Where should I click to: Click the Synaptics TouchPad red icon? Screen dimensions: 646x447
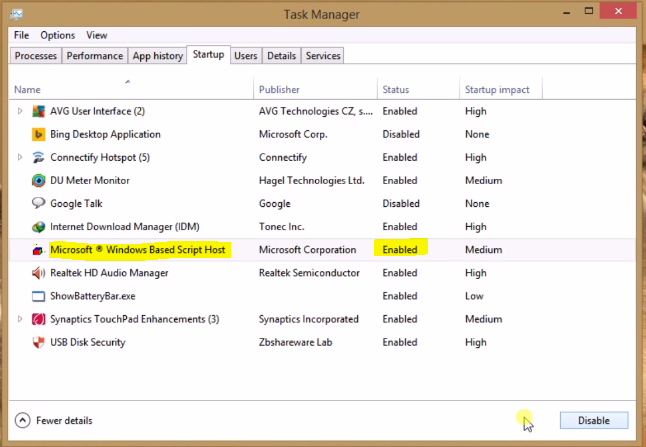(x=38, y=319)
